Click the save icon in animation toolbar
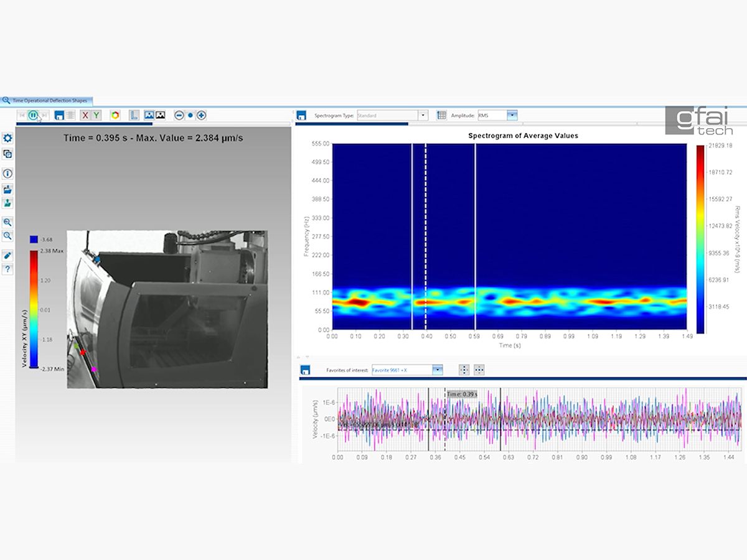 (59, 115)
